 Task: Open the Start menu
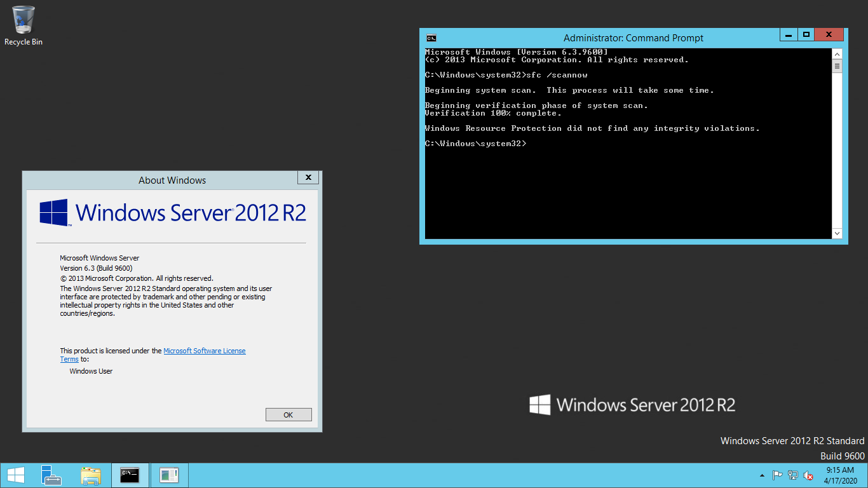(16, 475)
